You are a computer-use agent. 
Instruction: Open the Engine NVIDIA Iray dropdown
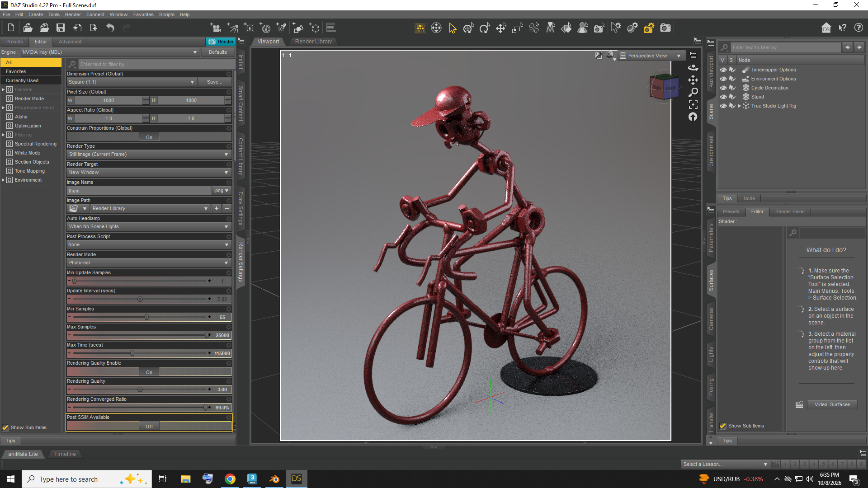click(x=109, y=52)
